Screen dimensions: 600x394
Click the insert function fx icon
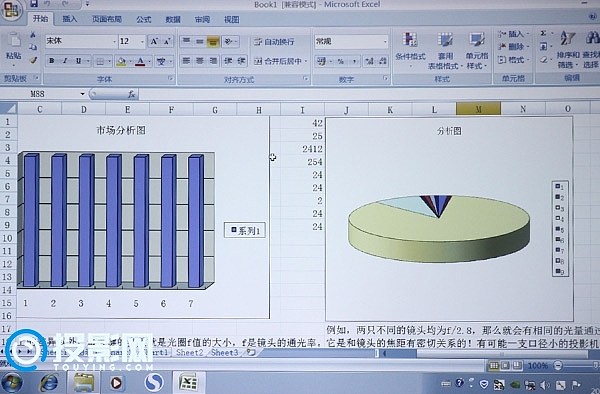tap(131, 94)
